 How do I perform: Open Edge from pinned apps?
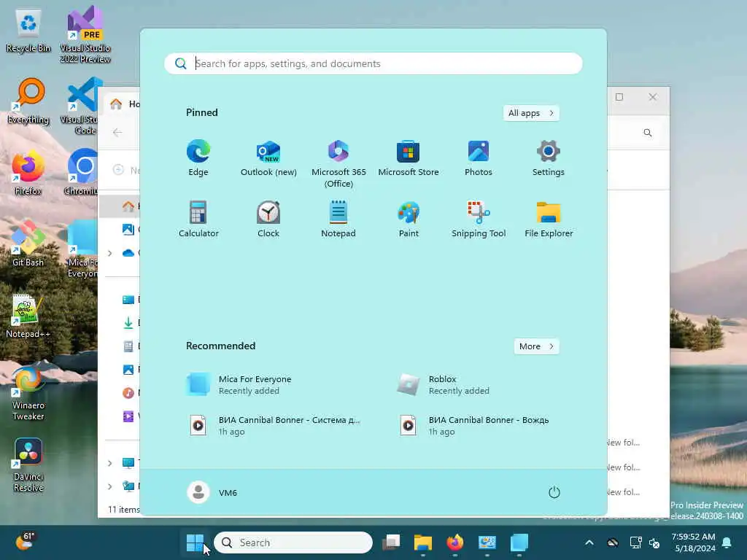click(x=198, y=158)
